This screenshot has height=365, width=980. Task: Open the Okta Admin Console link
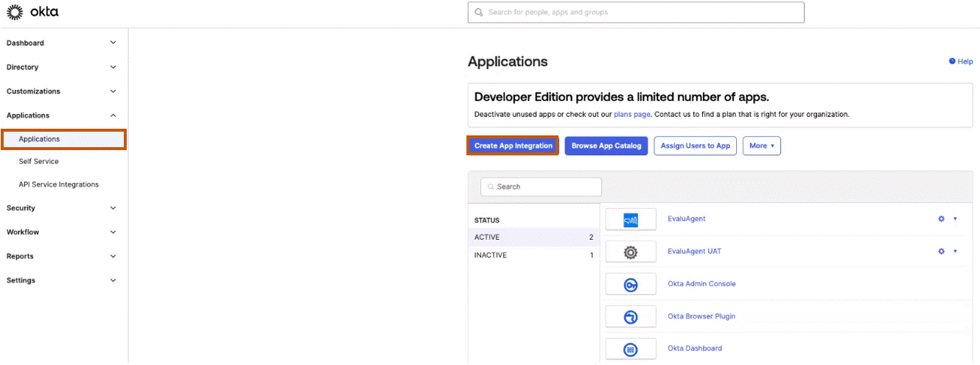coord(701,284)
